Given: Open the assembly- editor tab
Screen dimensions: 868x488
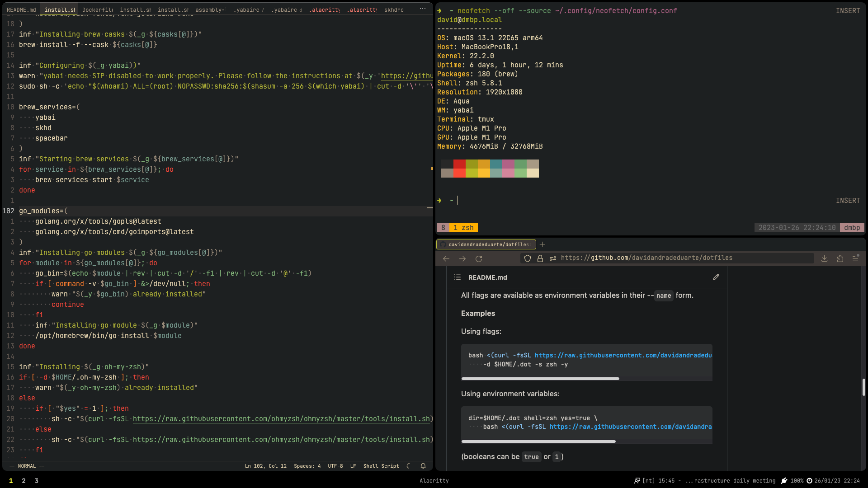Looking at the screenshot, I should 211,9.
